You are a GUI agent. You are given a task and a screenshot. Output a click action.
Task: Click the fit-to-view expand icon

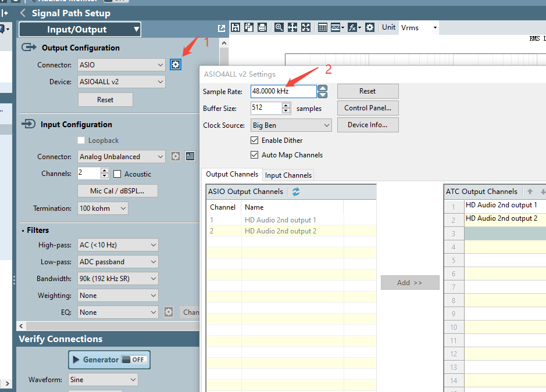pyautogui.click(x=306, y=27)
